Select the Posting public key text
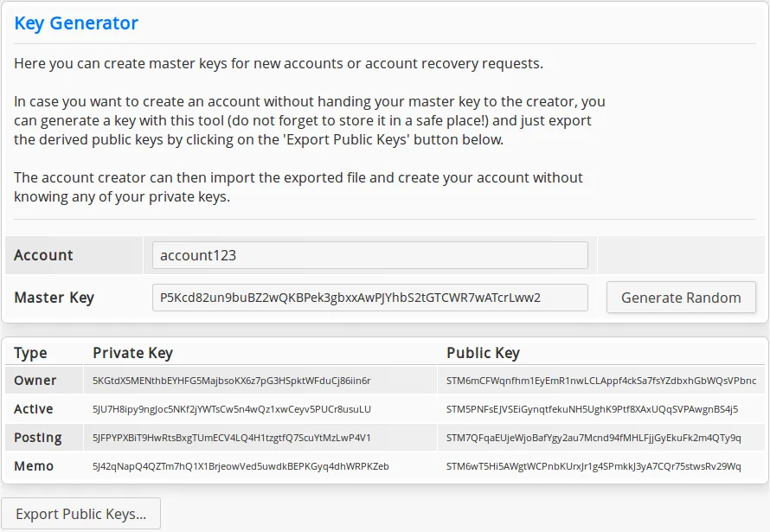 tap(594, 438)
